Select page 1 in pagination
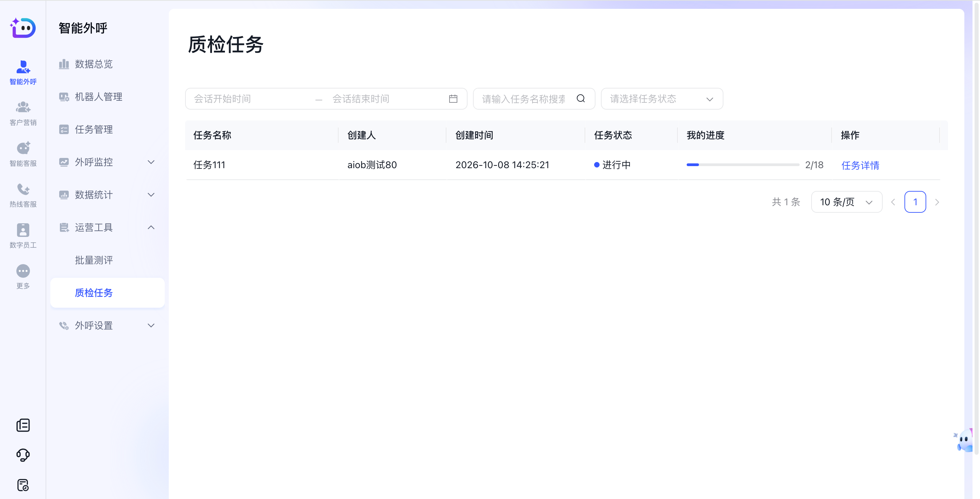 [915, 202]
